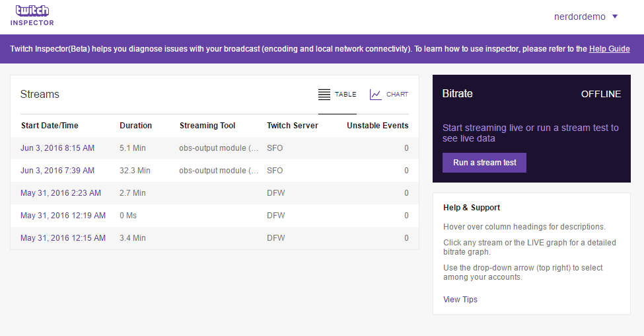Open the nerdordemo account name menu
Image resolution: width=644 pixels, height=336 pixels.
(x=579, y=17)
